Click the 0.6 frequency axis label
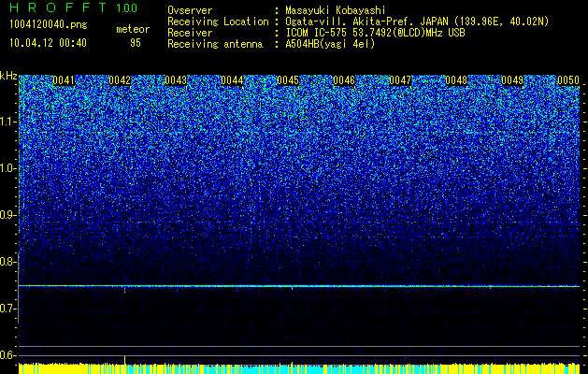 click(x=7, y=355)
